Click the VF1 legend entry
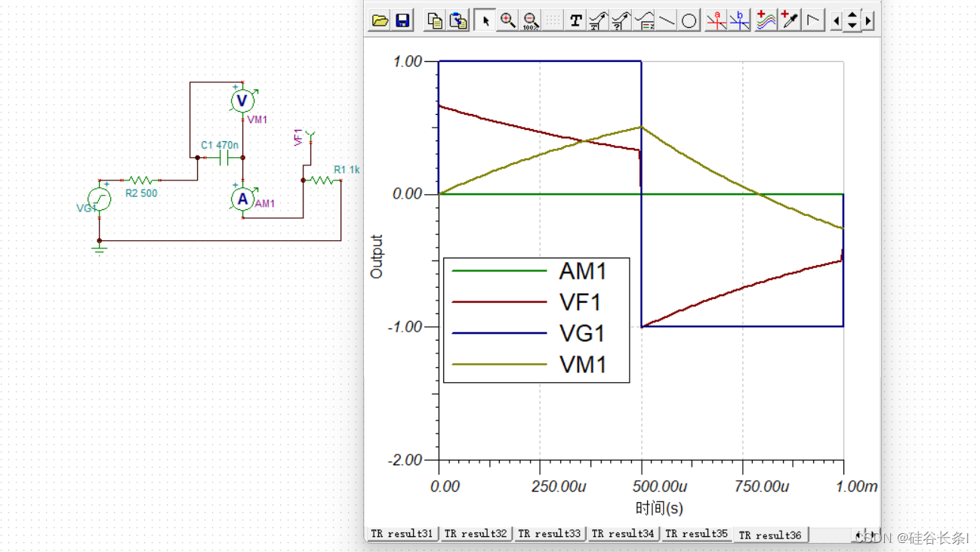This screenshot has width=980, height=552. click(x=580, y=302)
